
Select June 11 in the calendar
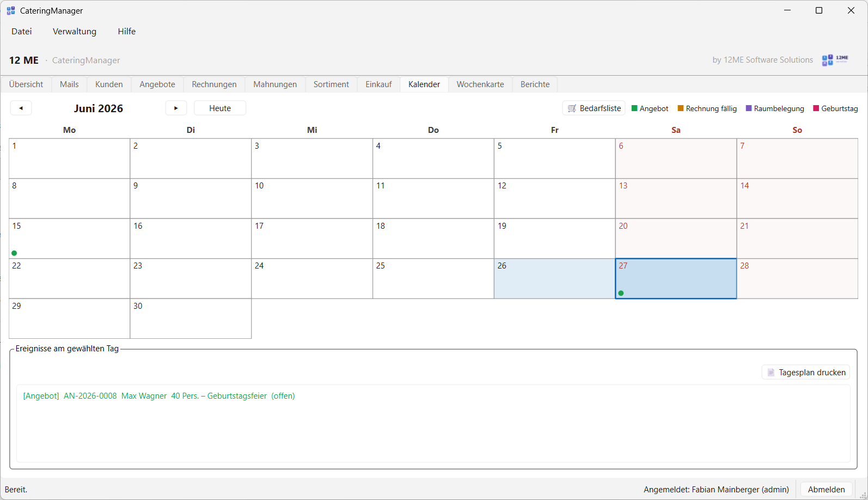click(433, 199)
